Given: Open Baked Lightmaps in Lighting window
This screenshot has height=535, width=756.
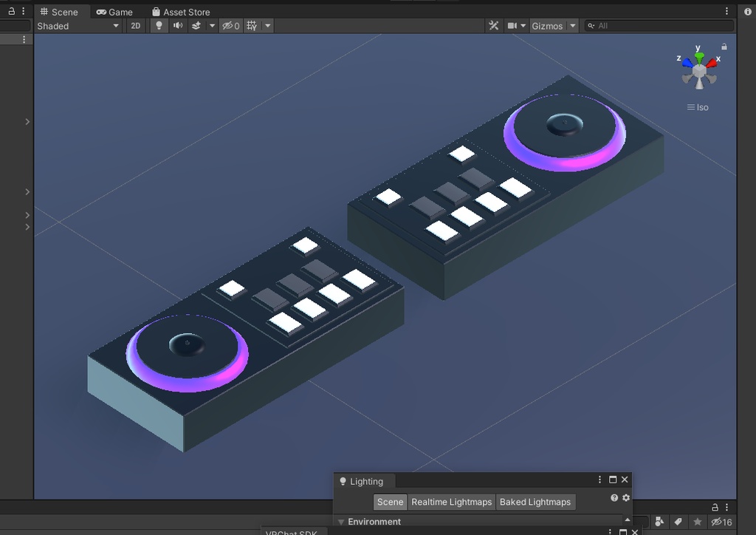Looking at the screenshot, I should [x=535, y=502].
